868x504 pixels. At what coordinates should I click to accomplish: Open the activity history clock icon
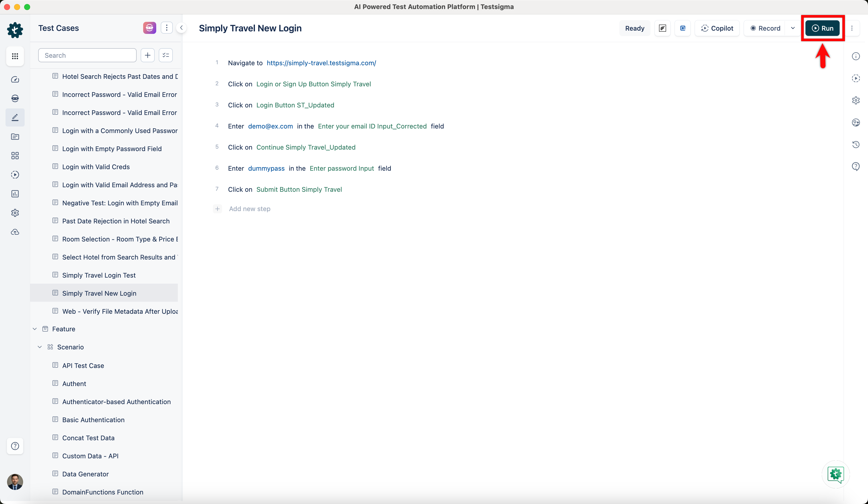pyautogui.click(x=856, y=144)
